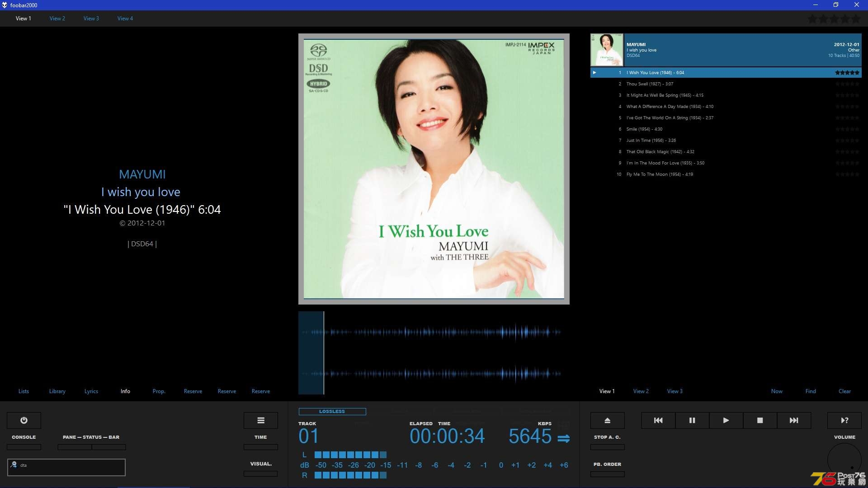This screenshot has width=868, height=488.
Task: Select track 'Smile (1954)'
Action: pos(726,129)
